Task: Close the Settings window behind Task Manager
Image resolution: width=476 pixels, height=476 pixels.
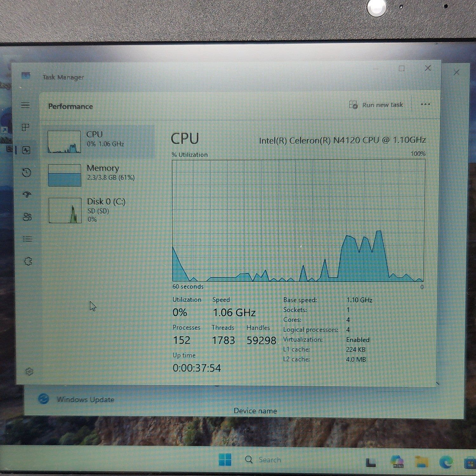Action: pos(457,72)
